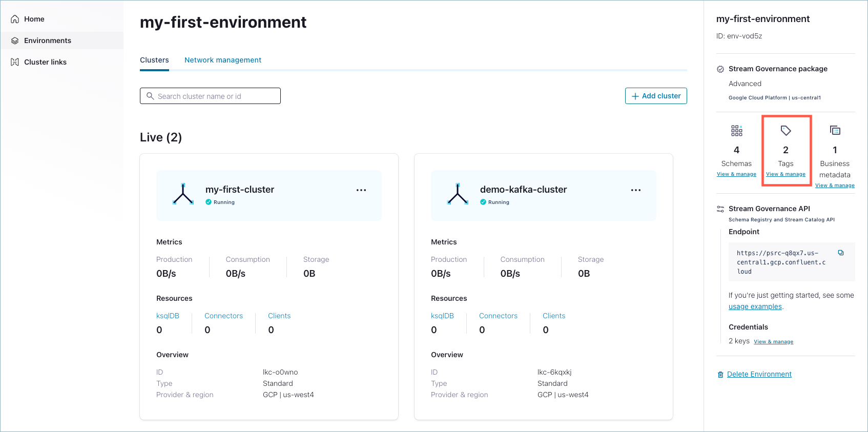This screenshot has width=868, height=432.
Task: Click my-first-cluster Running status checkmark
Action: (x=209, y=202)
